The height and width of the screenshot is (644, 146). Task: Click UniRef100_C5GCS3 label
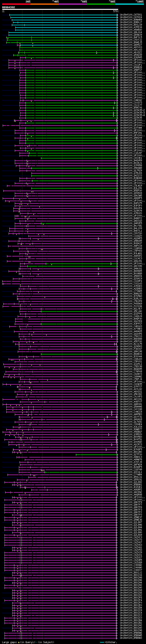(x=131, y=336)
